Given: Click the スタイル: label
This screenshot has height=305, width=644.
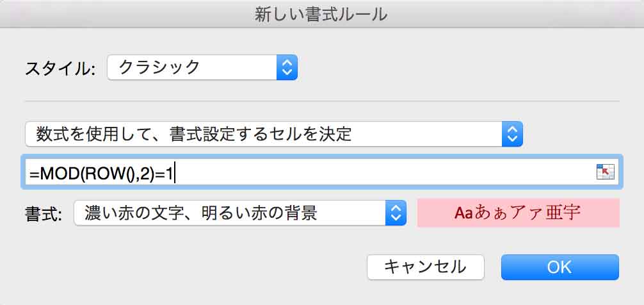Looking at the screenshot, I should pyautogui.click(x=60, y=68).
